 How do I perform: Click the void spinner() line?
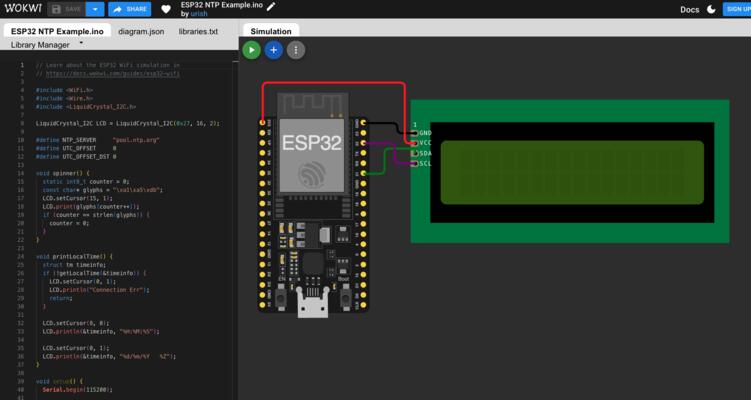(x=63, y=173)
